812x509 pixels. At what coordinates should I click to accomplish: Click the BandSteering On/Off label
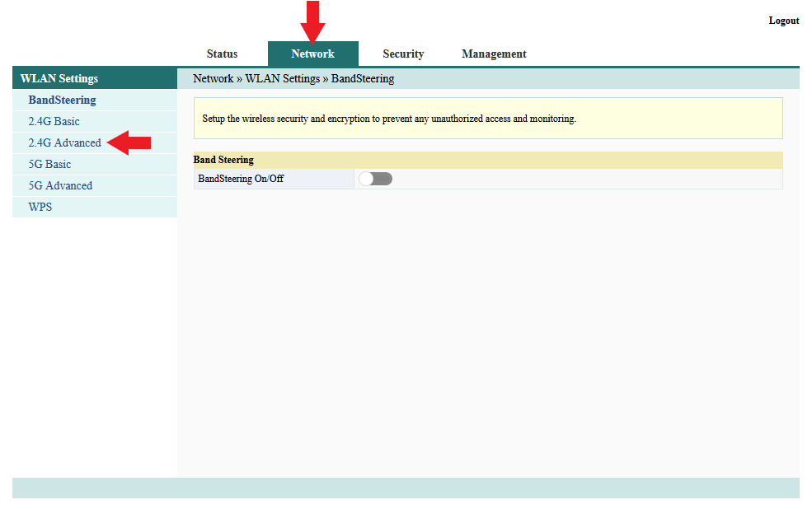click(241, 179)
